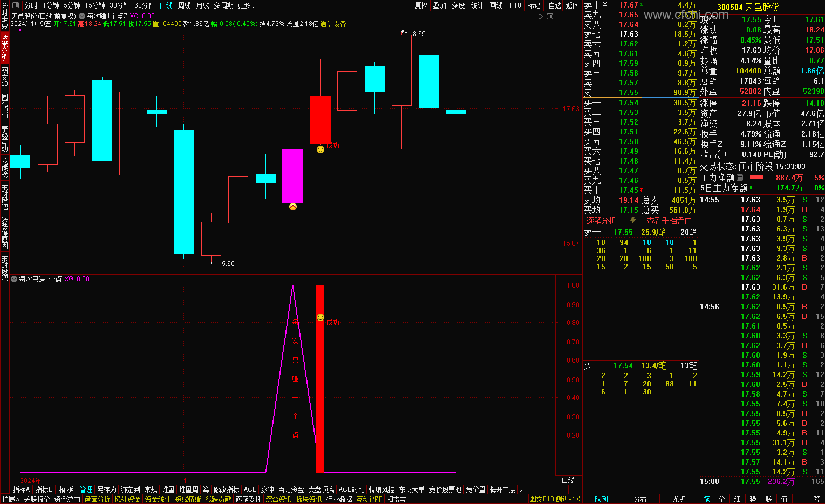Switch to 分时 intraday view
Viewport: 825px width, 504px height.
click(x=31, y=5)
